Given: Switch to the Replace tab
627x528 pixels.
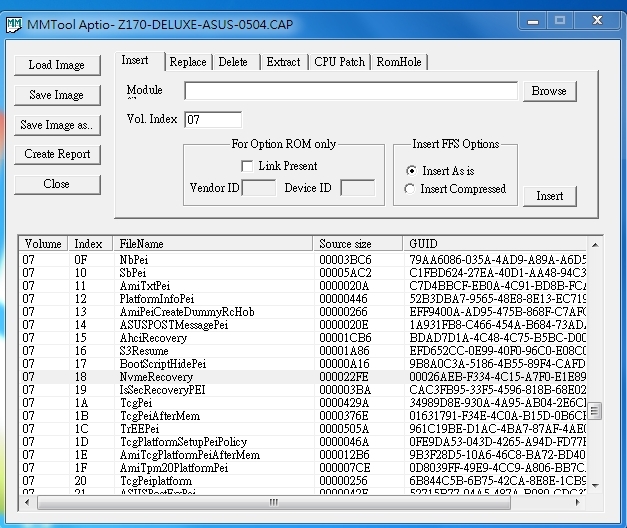Looking at the screenshot, I should tap(188, 62).
